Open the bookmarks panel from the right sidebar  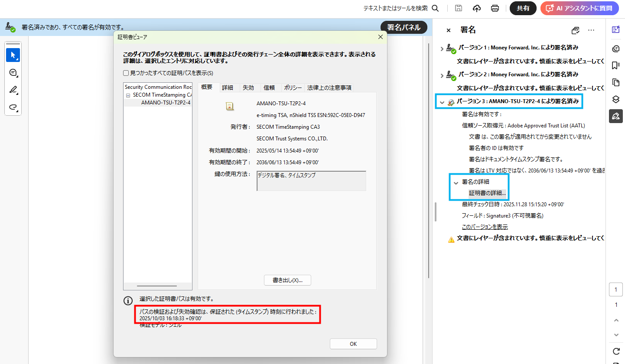point(615,65)
